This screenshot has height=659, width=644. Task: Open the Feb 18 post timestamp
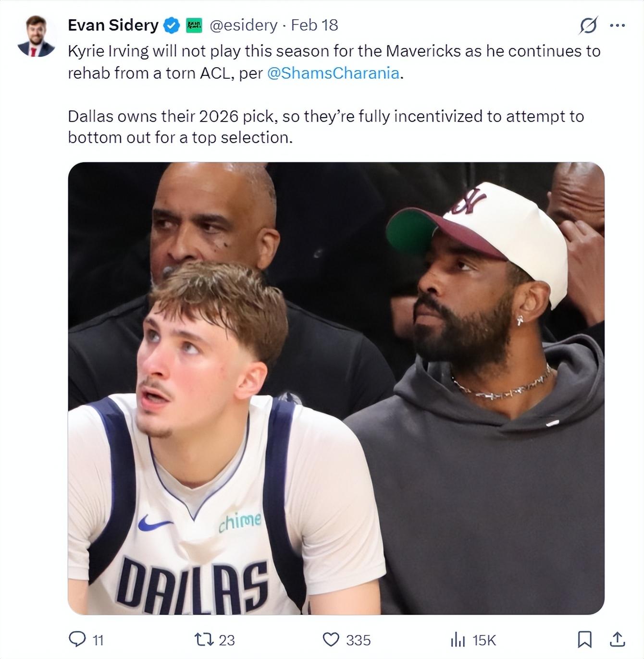[x=315, y=25]
